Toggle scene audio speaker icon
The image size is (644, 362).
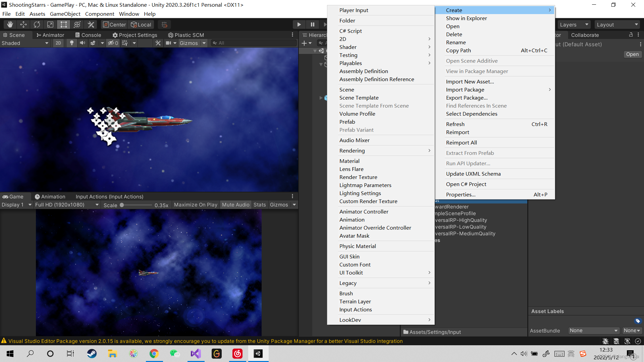pyautogui.click(x=82, y=43)
